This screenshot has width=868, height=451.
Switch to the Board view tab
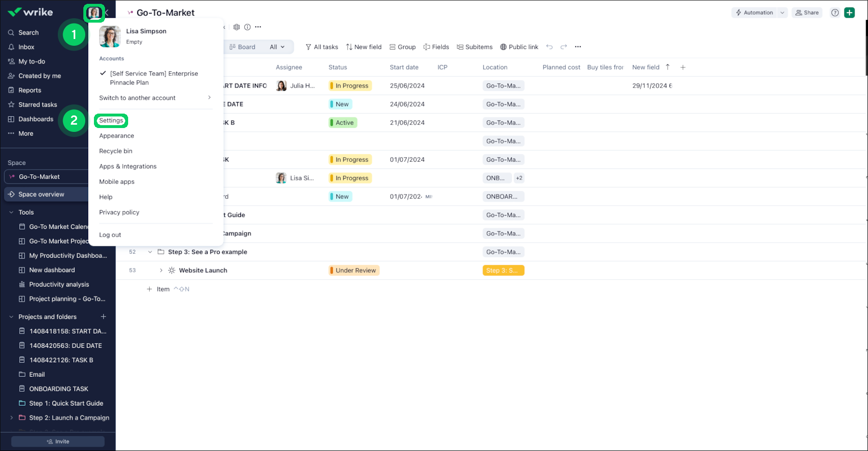pos(243,47)
